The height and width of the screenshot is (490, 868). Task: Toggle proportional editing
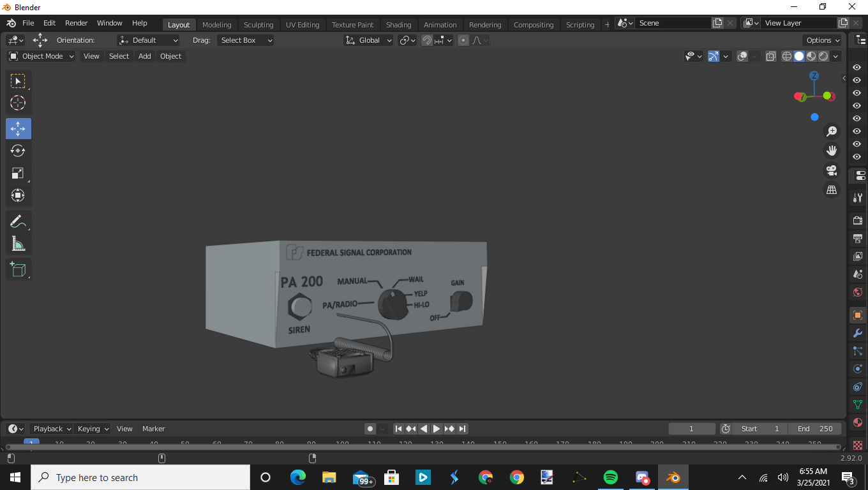pos(463,40)
